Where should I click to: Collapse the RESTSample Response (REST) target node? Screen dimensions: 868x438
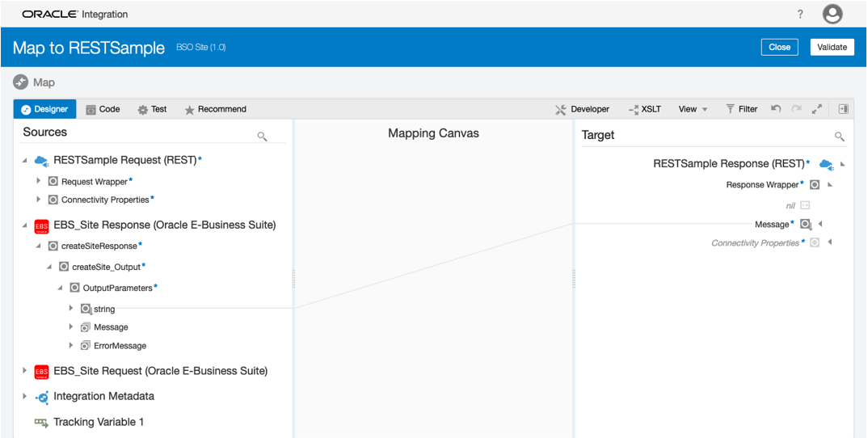click(842, 164)
